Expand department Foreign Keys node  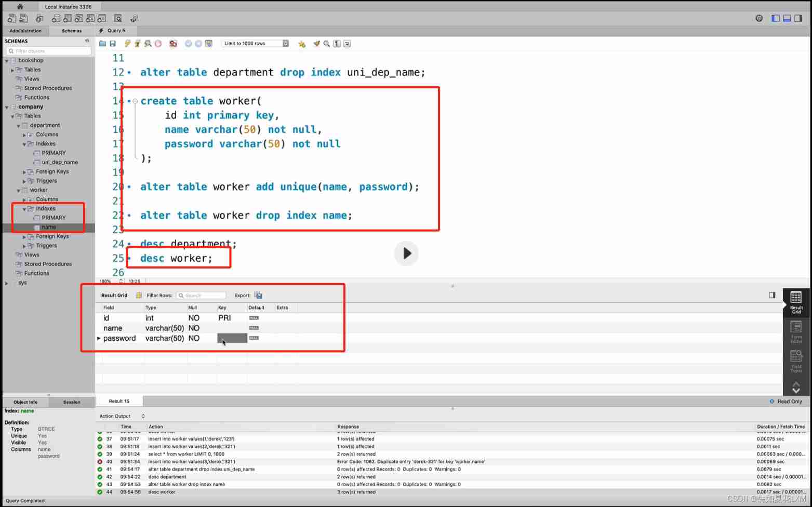[x=24, y=172]
